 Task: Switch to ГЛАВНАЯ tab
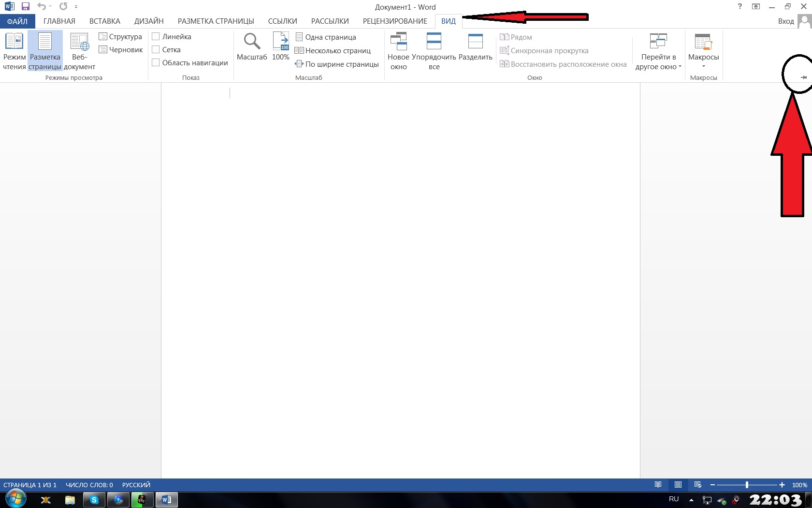click(x=59, y=21)
